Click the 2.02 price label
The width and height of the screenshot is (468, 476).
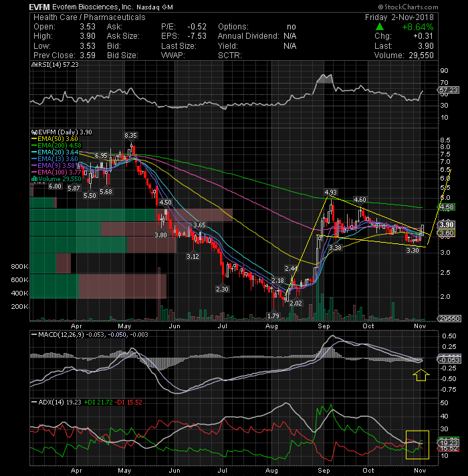tap(296, 304)
